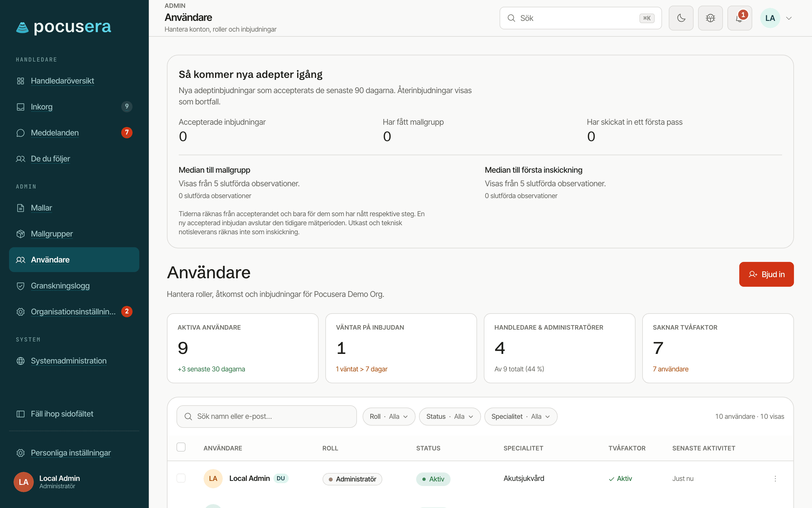Click the Akutsjukvård specialty cell
This screenshot has width=812, height=508.
pyautogui.click(x=524, y=478)
